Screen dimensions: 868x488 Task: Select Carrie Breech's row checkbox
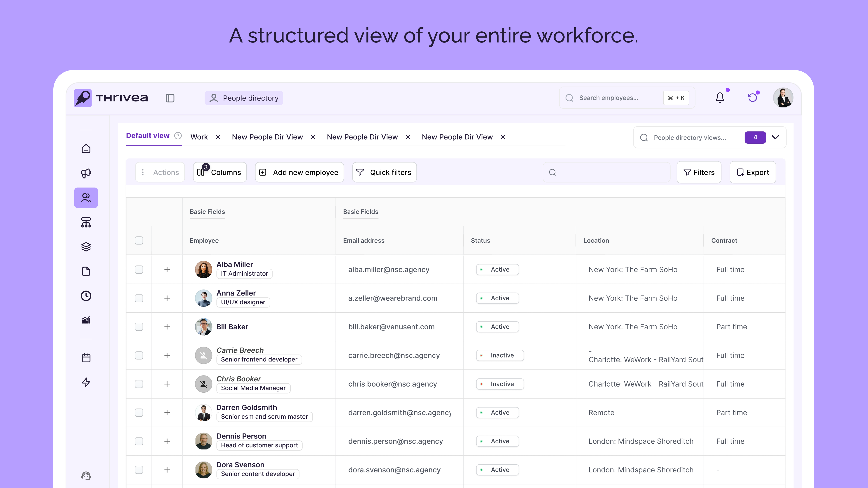pyautogui.click(x=139, y=355)
